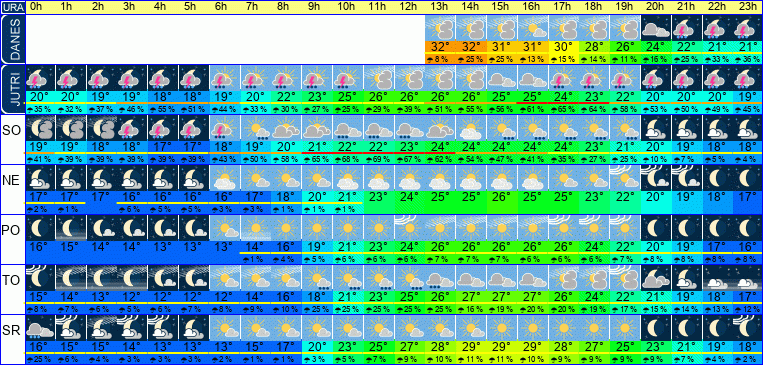
Task: Select the DANES 17h temperature 30°
Action: pos(564,47)
